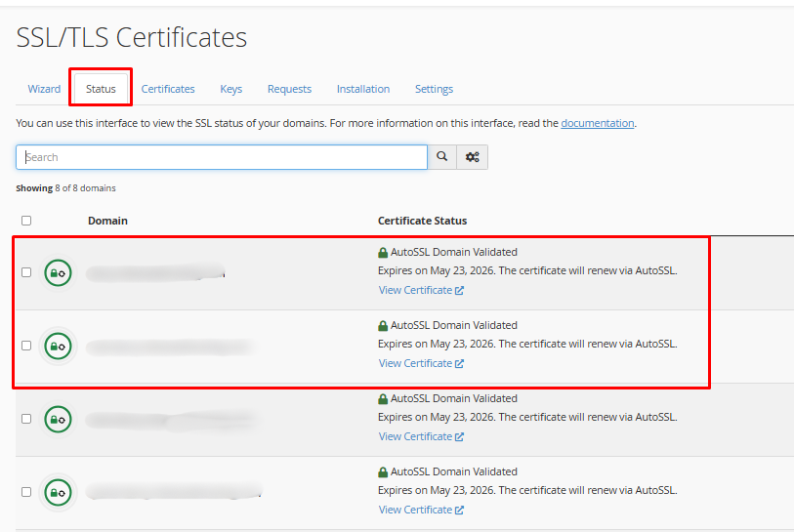Click the Certificate Status column header
The height and width of the screenshot is (532, 794).
[x=422, y=221]
